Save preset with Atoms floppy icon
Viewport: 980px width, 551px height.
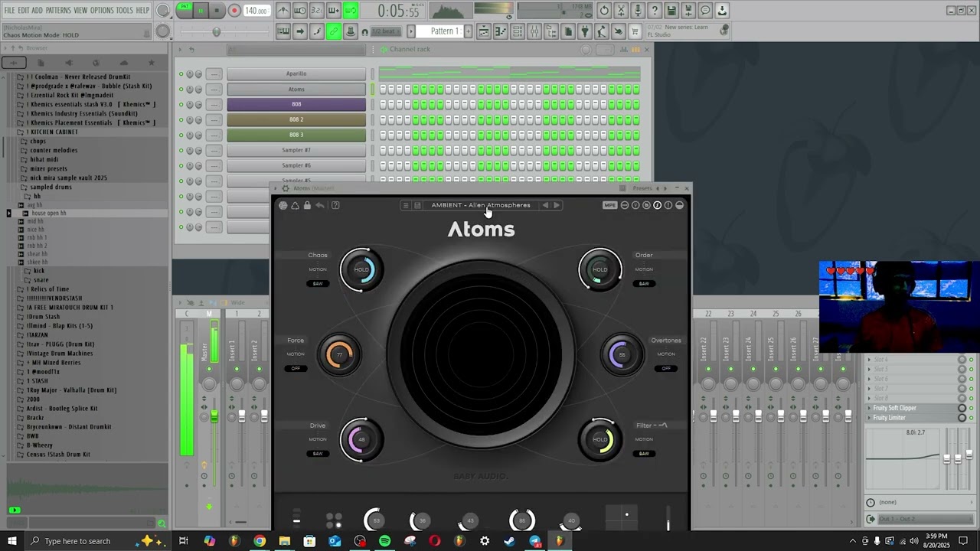tap(417, 205)
